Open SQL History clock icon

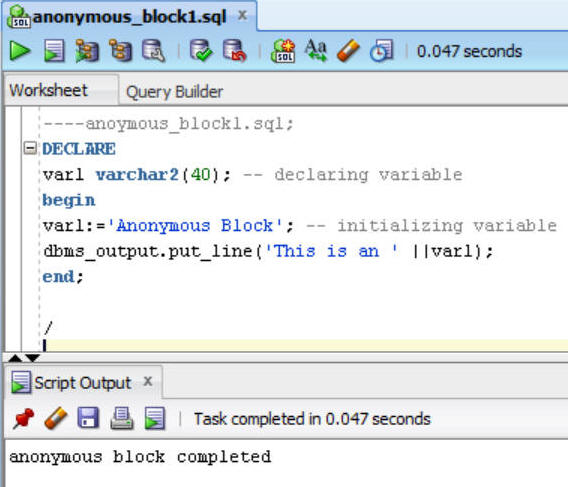(381, 50)
